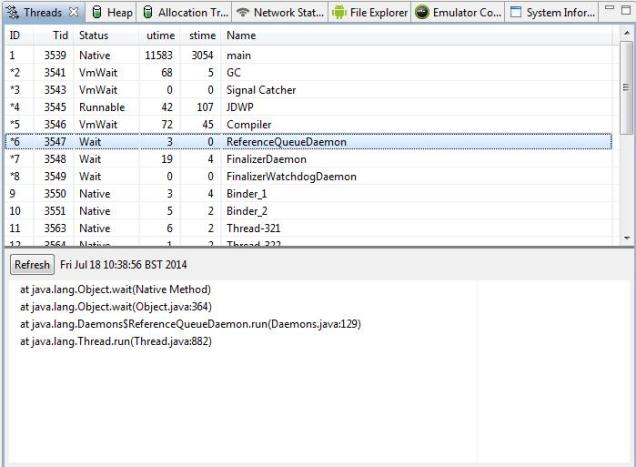This screenshot has width=636, height=467.
Task: Select the Binder_1 thread row
Action: [x=308, y=194]
